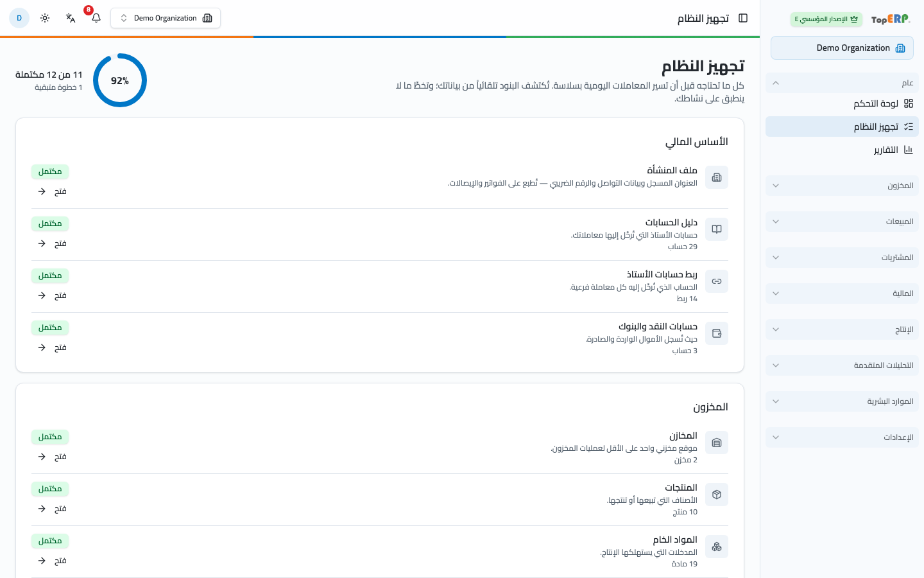The image size is (924, 578).
Task: Click the cubes icon beside المواد الخام
Action: point(717,547)
